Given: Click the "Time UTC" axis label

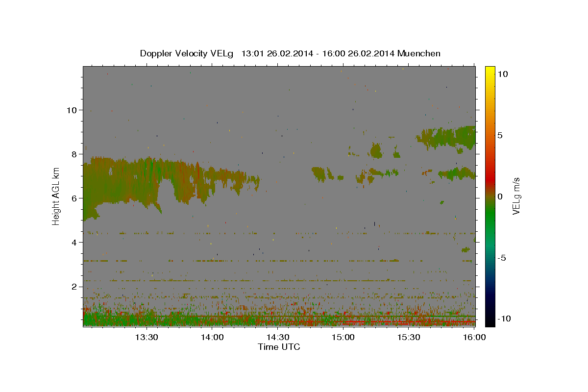Looking at the screenshot, I should point(279,347).
